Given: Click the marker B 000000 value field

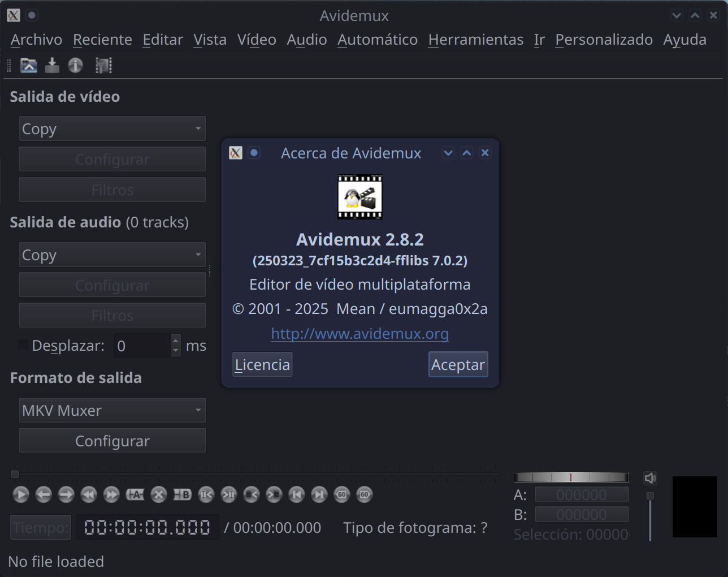Looking at the screenshot, I should pyautogui.click(x=582, y=514).
